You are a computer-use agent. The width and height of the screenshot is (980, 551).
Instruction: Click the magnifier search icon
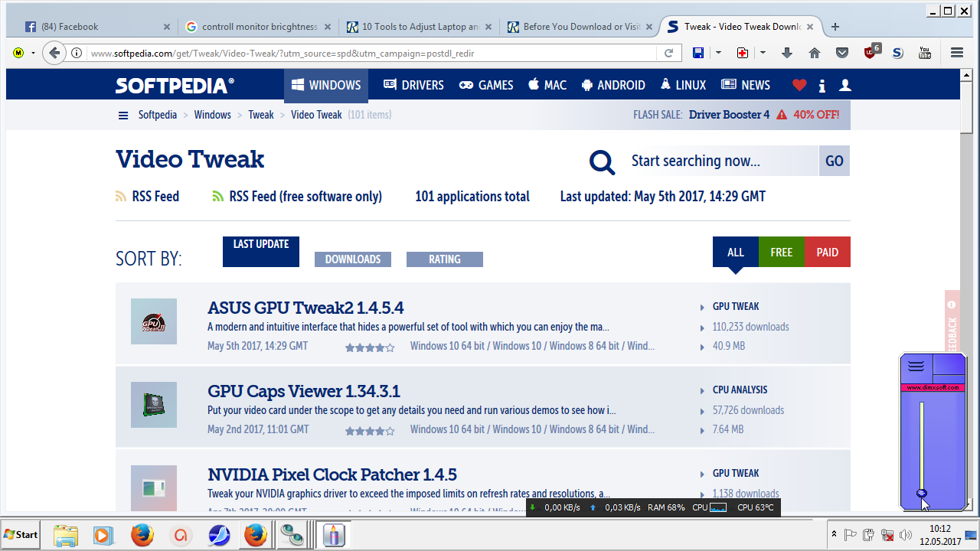pos(603,161)
